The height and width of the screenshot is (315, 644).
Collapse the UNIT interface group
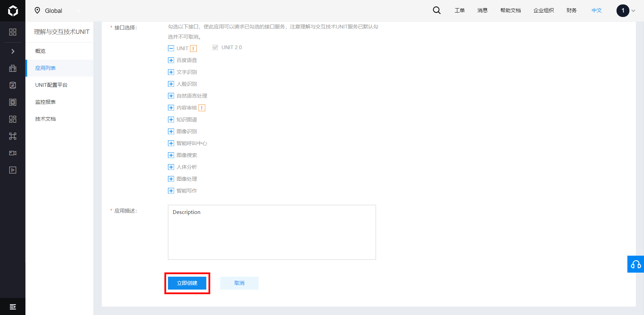point(171,48)
